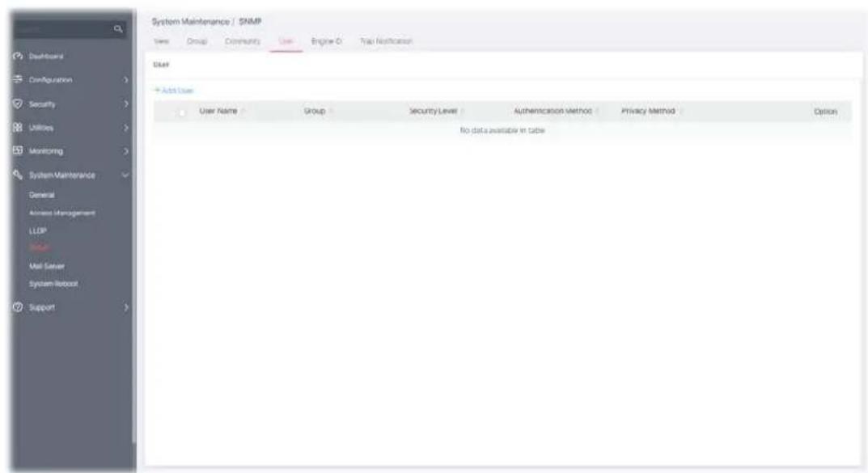Screen dimensions: 868x473
Task: Click the Dashboard gauge icon
Action: point(18,56)
